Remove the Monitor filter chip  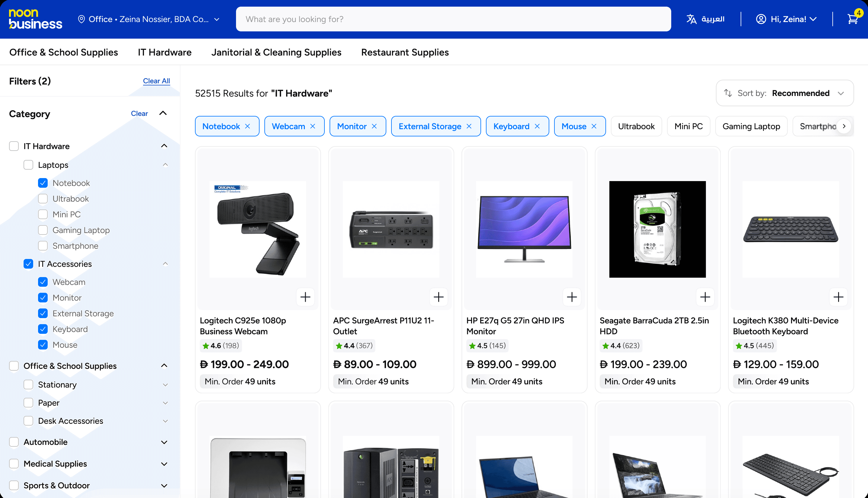coord(374,126)
